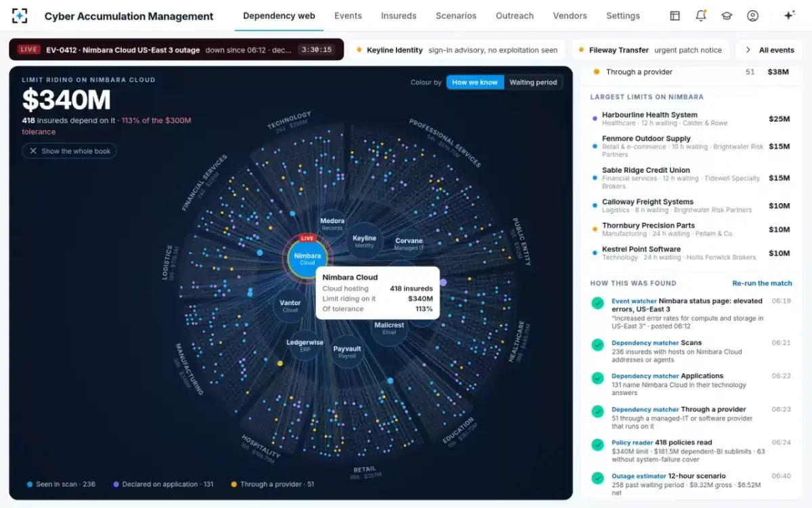Viewport: 812px width, 508px height.
Task: Select the Nimbara Cloud node in the web
Action: (307, 258)
